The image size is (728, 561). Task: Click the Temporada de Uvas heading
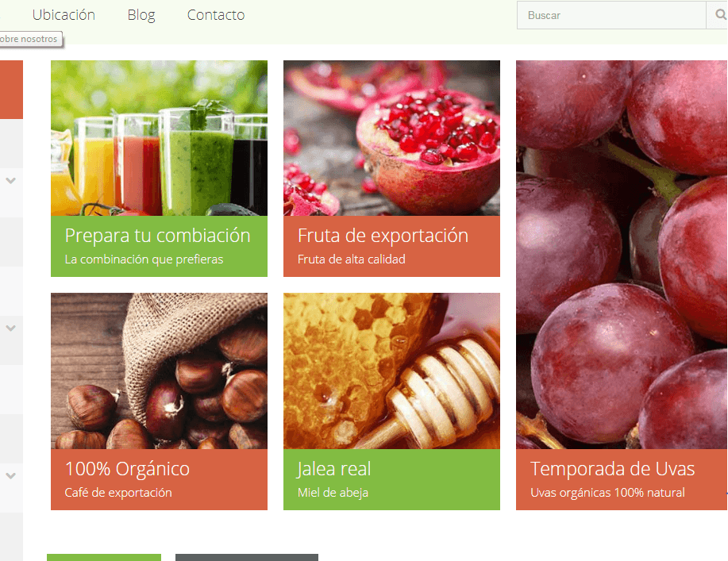(612, 469)
